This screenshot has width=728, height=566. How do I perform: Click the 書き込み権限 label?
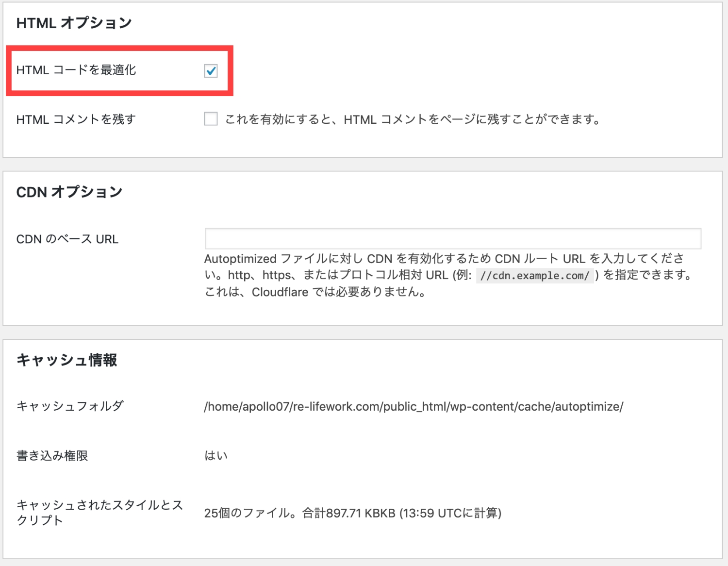(x=52, y=456)
